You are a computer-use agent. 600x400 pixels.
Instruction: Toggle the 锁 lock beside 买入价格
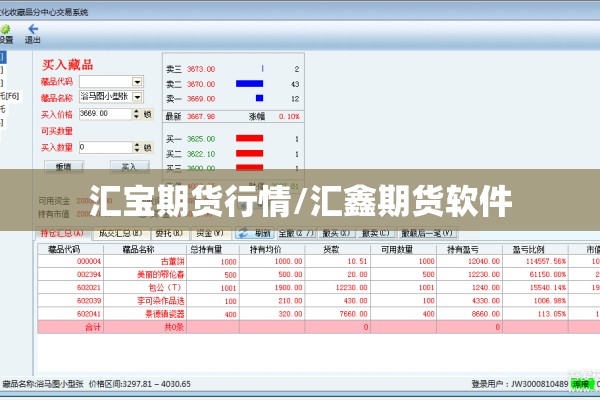click(148, 114)
